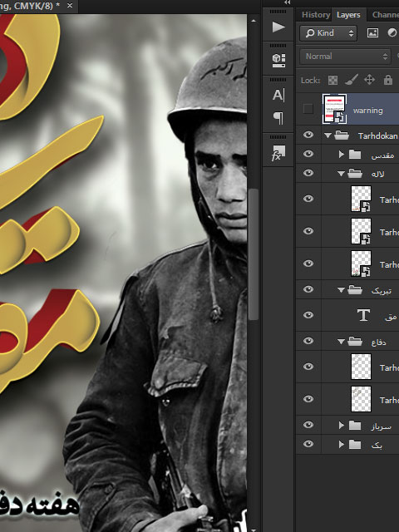
Task: Close the CMYK/8 document tab
Action: (x=70, y=6)
